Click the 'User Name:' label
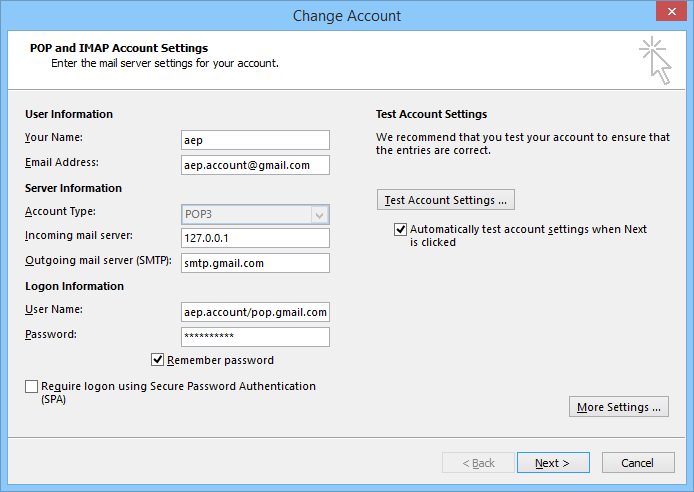The image size is (694, 492). point(54,309)
